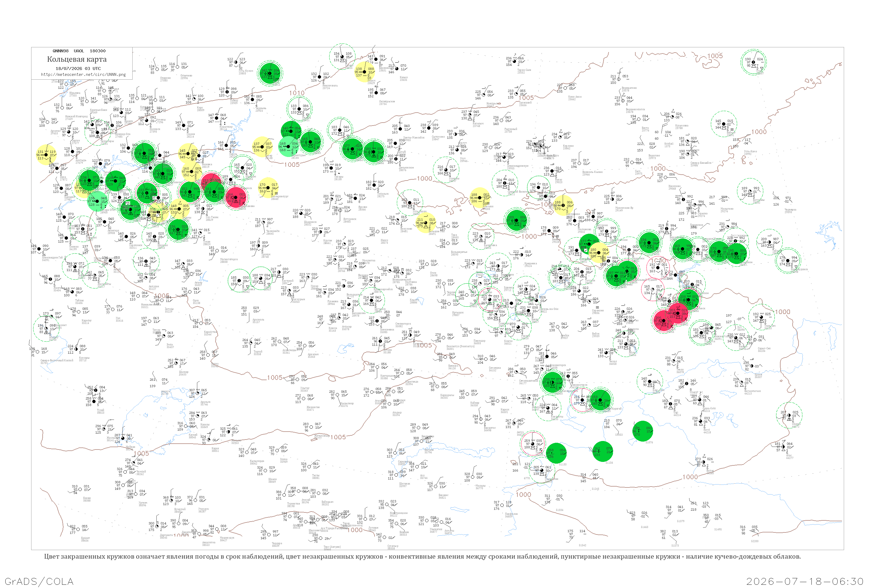Screen dimensions: 882x588
Task: Click the "Объячево" station label
Action: pos(186,76)
